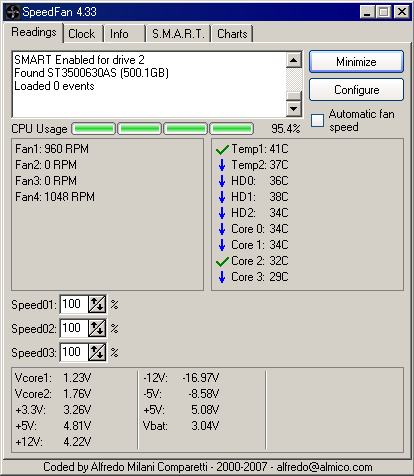This screenshot has width=414, height=476.
Task: Click the log scroll up arrow
Action: tap(294, 60)
